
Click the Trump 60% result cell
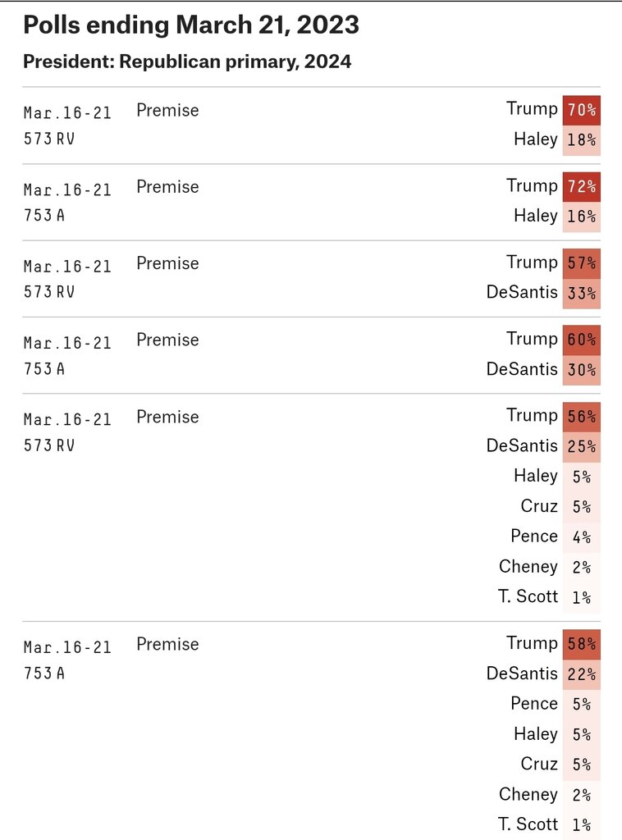[581, 340]
